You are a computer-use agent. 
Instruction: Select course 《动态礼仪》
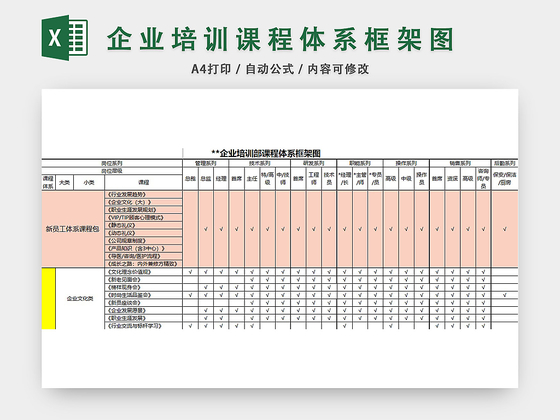pos(144,233)
